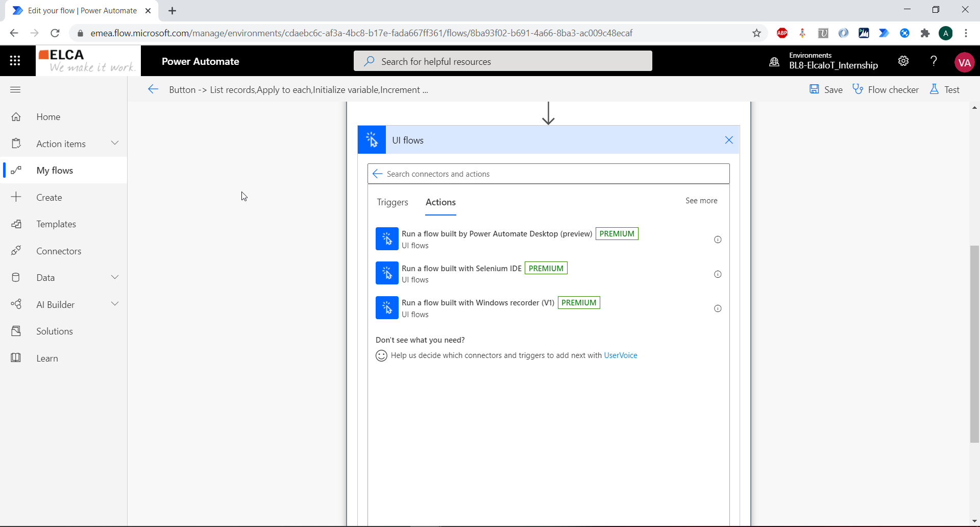Click the Flow checker stethoscope icon
The image size is (980, 527).
pyautogui.click(x=858, y=89)
